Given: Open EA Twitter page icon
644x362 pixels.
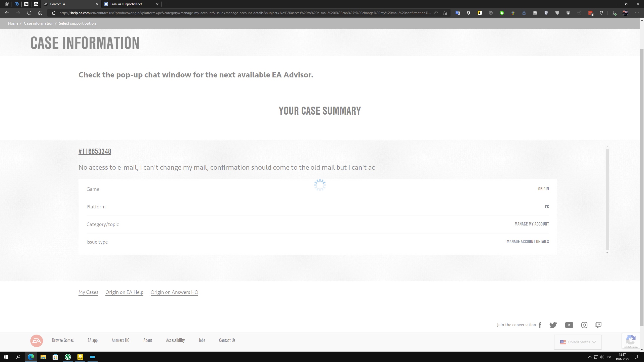Looking at the screenshot, I should [x=553, y=325].
